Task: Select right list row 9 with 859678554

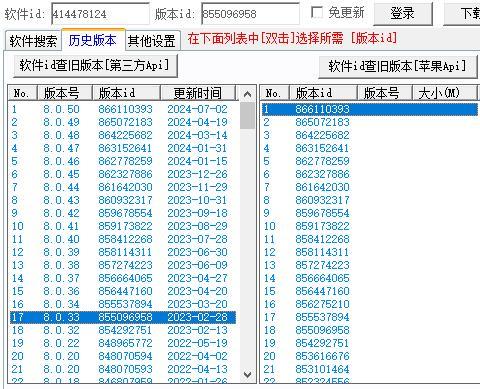Action: [370, 213]
